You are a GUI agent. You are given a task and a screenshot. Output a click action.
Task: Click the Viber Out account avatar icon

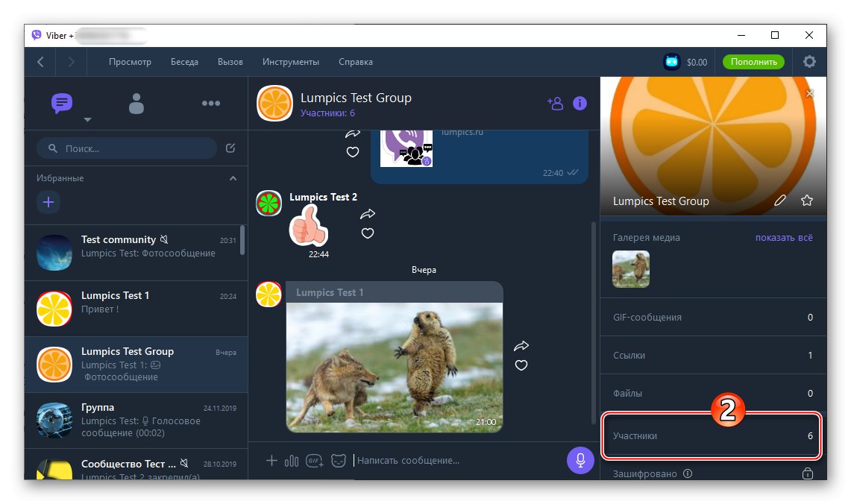coord(672,62)
